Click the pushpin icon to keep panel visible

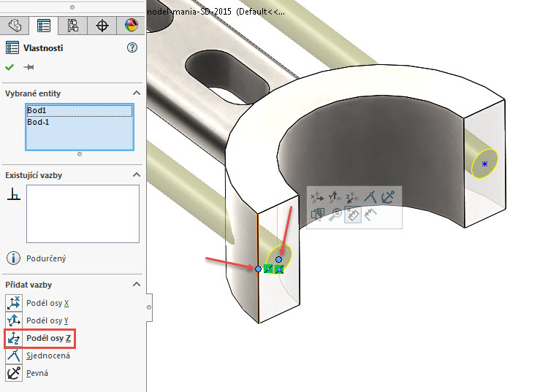coord(29,67)
